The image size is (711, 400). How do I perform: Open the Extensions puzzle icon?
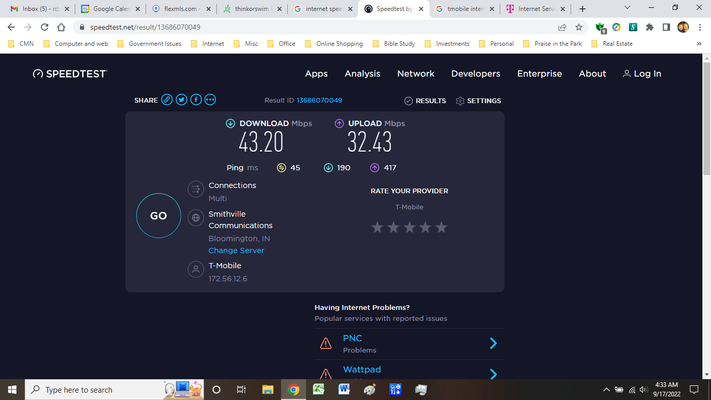coord(650,27)
